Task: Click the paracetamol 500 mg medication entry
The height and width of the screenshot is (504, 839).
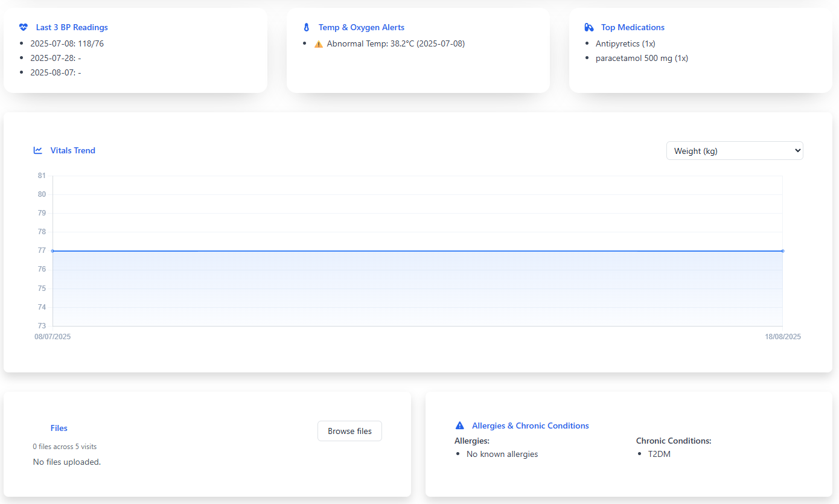Action: tap(642, 58)
